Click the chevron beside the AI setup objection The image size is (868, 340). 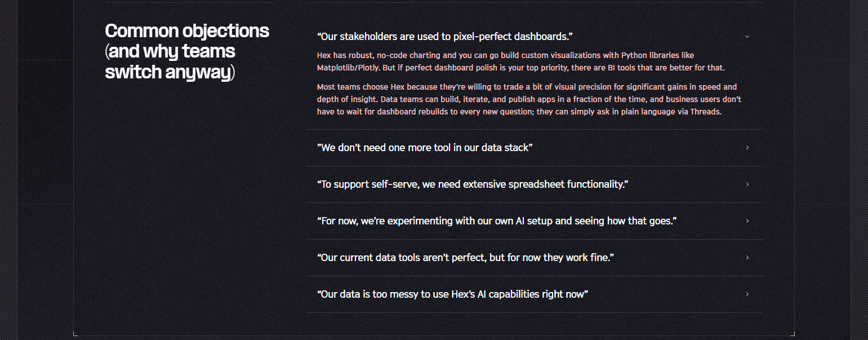click(x=747, y=220)
